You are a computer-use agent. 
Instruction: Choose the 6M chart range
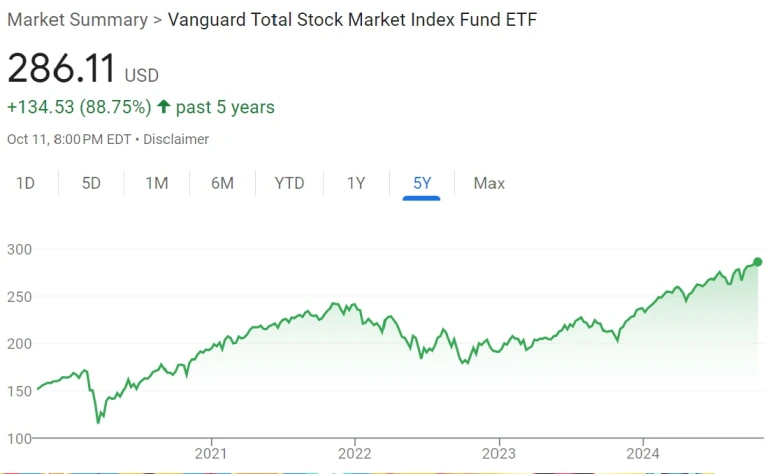(222, 183)
